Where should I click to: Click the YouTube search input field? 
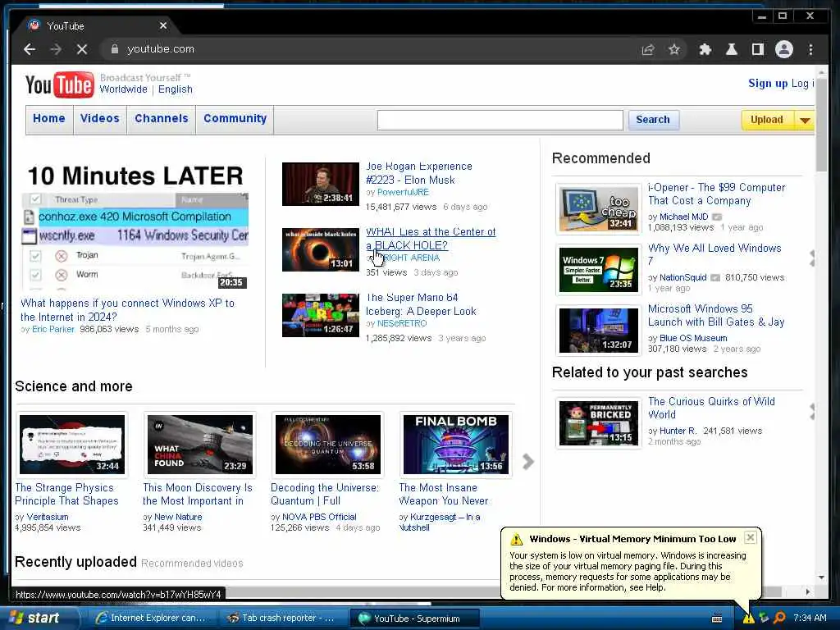[x=500, y=120]
